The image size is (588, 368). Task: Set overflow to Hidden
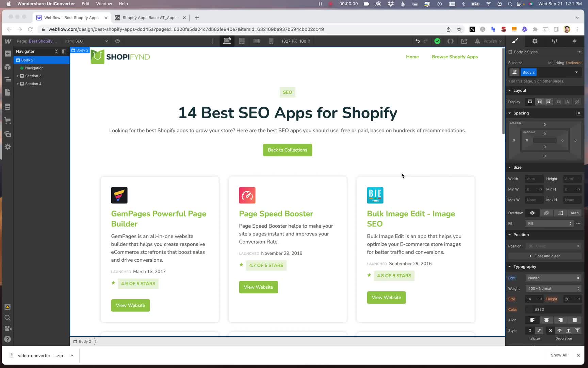[546, 213]
